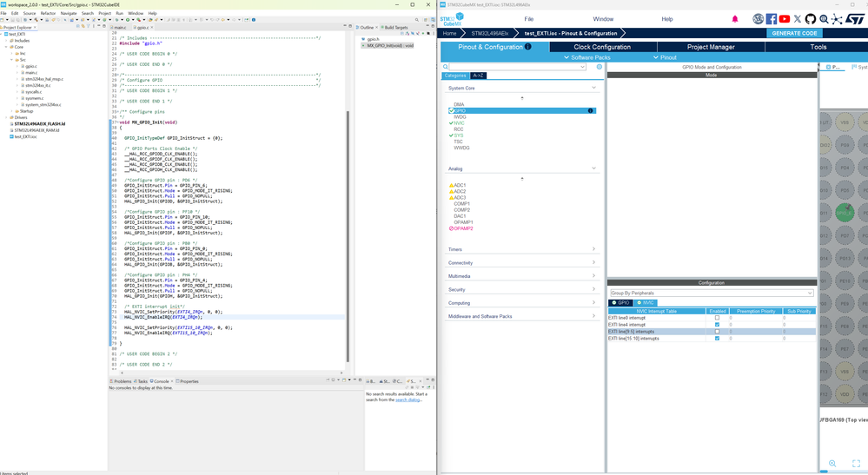Open the search dialog link
868x475 pixels.
408,399
